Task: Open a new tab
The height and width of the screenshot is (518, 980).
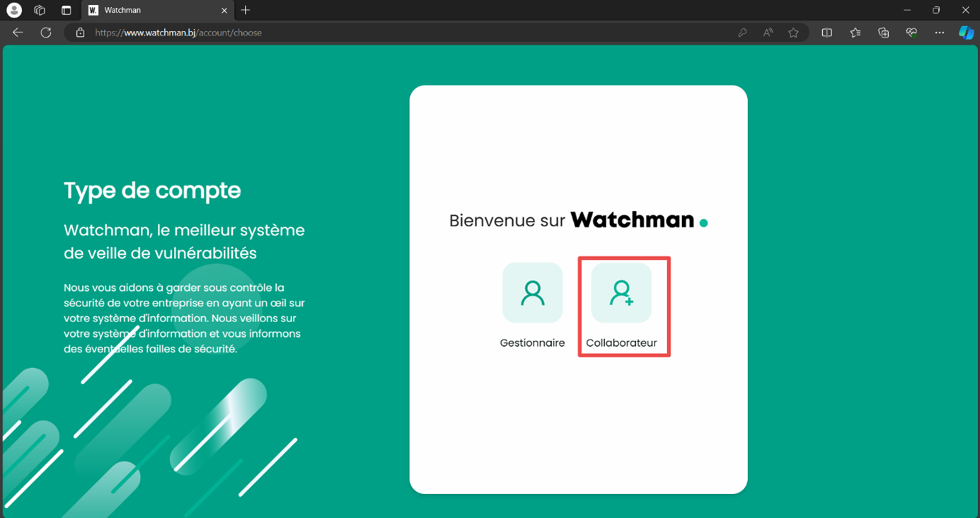Action: [x=246, y=10]
